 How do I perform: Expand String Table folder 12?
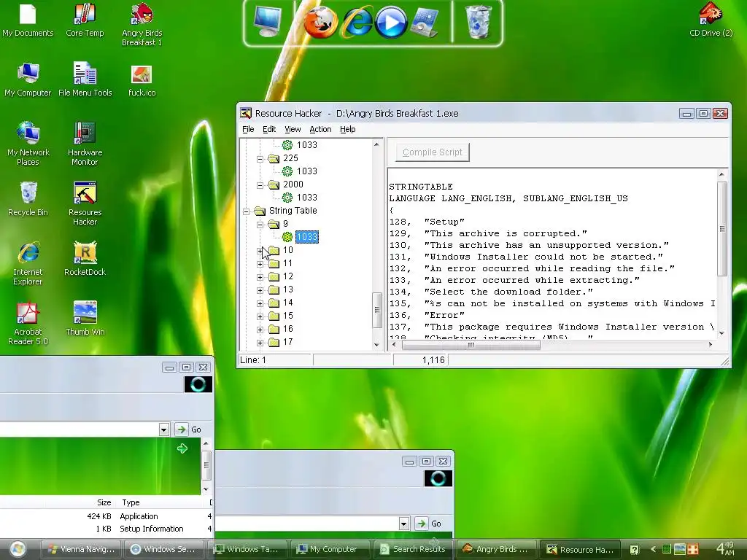[x=260, y=276]
